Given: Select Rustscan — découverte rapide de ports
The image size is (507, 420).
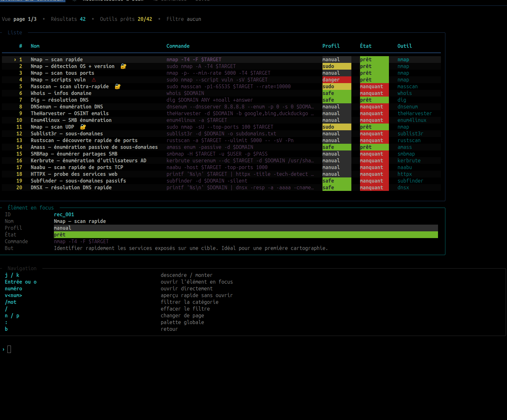Looking at the screenshot, I should (x=221, y=141).
